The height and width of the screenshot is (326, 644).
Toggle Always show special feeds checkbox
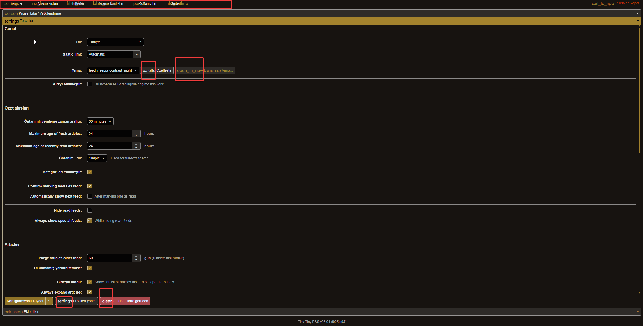click(x=90, y=221)
